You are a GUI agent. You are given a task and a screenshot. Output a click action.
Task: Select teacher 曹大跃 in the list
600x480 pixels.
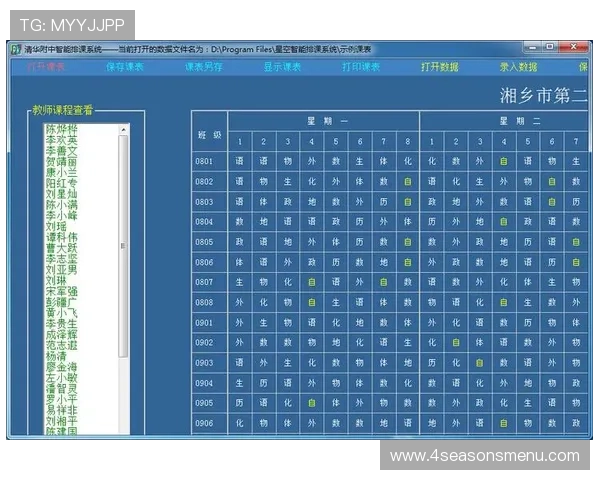[x=61, y=248]
